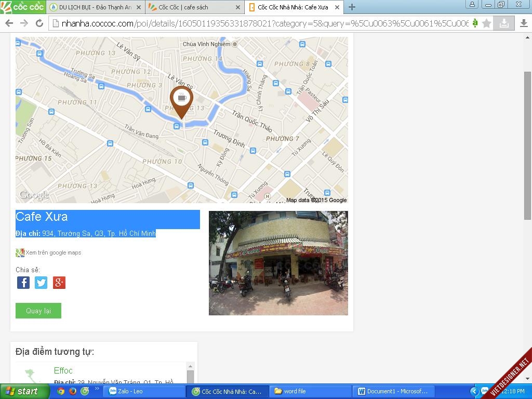Click the coffee cup map marker

click(181, 102)
